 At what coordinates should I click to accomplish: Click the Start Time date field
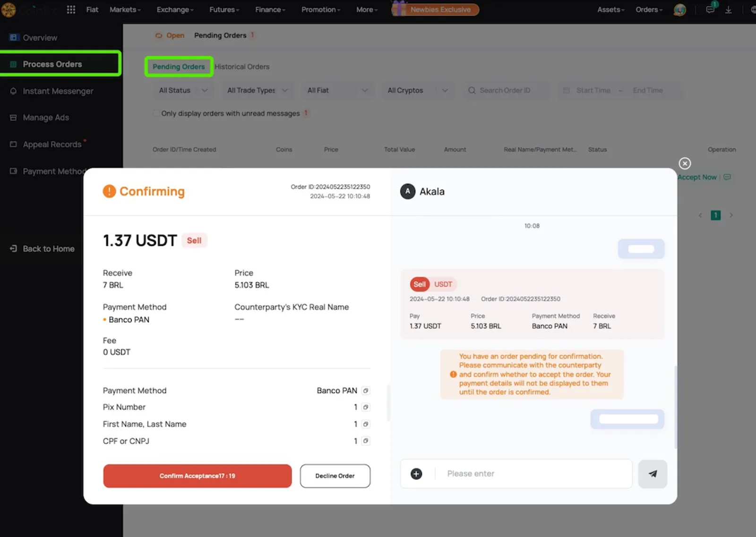tap(593, 90)
